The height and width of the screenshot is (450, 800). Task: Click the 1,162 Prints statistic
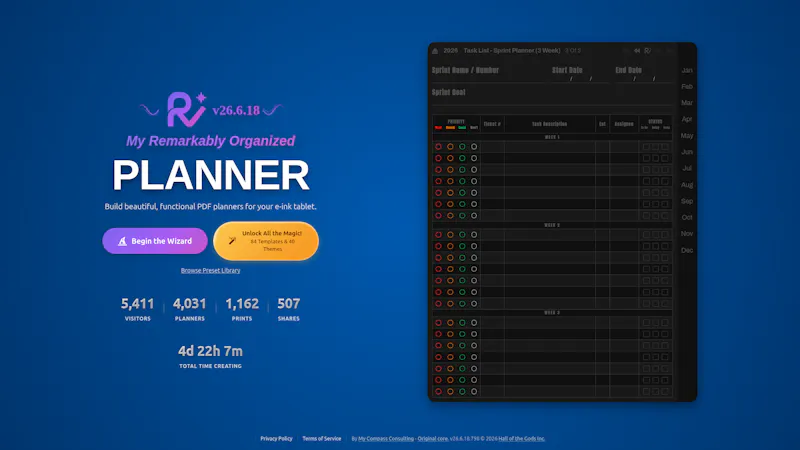(242, 309)
